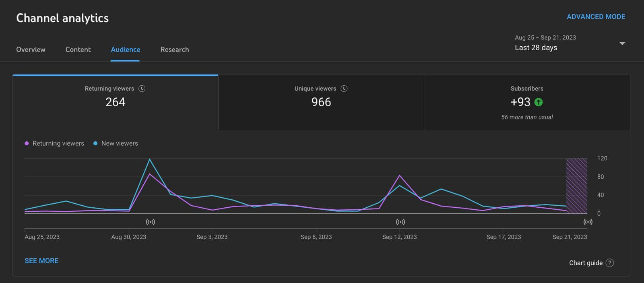This screenshot has width=644, height=283.
Task: Click the Sep 17, 2023 axis label
Action: (x=504, y=237)
